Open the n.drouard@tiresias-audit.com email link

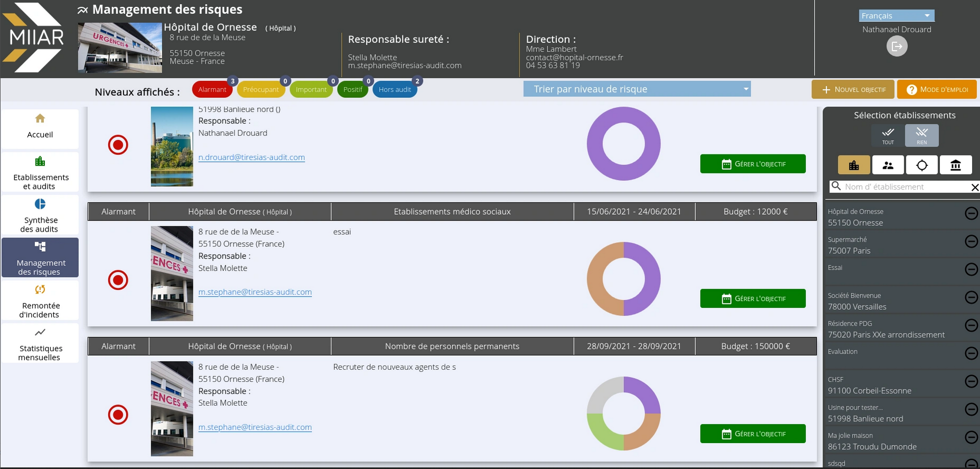(251, 157)
